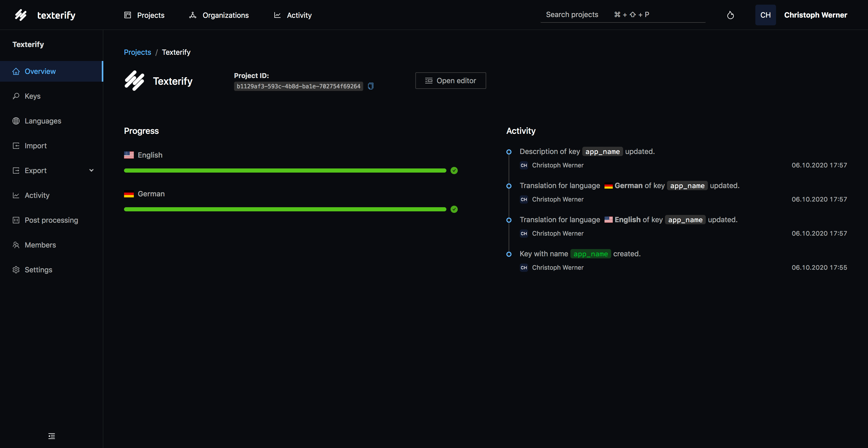This screenshot has width=868, height=448.
Task: Click the English completed checkmark
Action: 454,171
